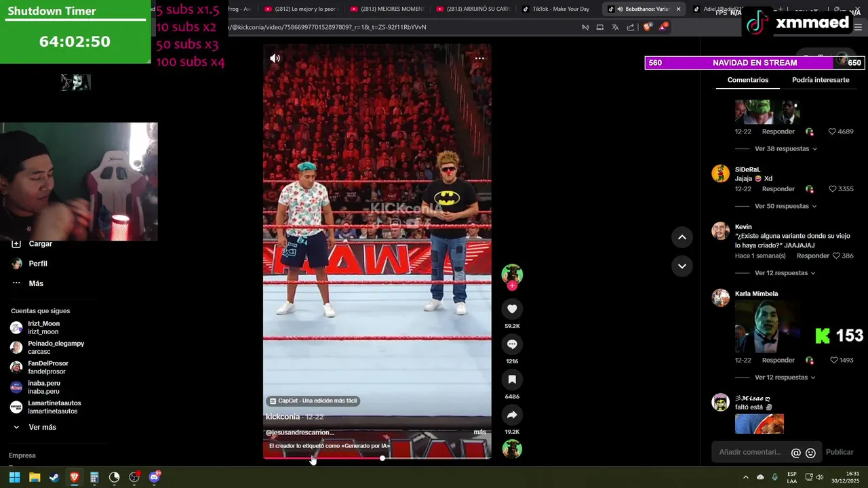Image resolution: width=868 pixels, height=488 pixels.
Task: Reply to Kevin's comment
Action: (x=812, y=256)
